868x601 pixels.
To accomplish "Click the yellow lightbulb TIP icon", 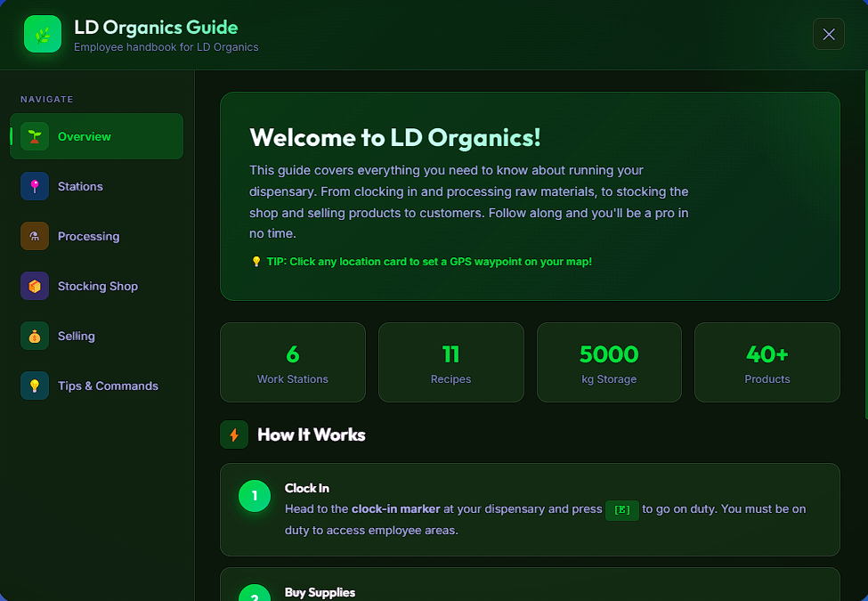I will pyautogui.click(x=256, y=261).
